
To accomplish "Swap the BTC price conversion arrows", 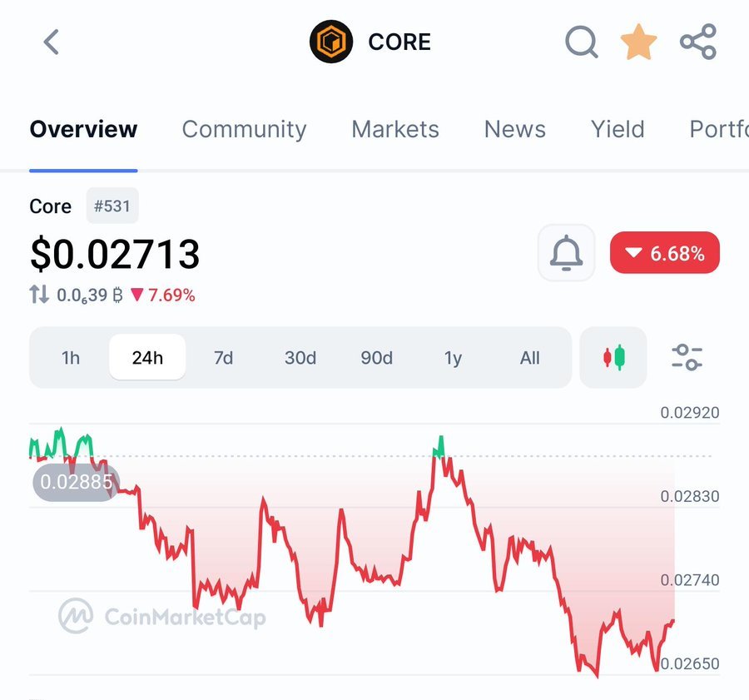I will click(x=39, y=295).
